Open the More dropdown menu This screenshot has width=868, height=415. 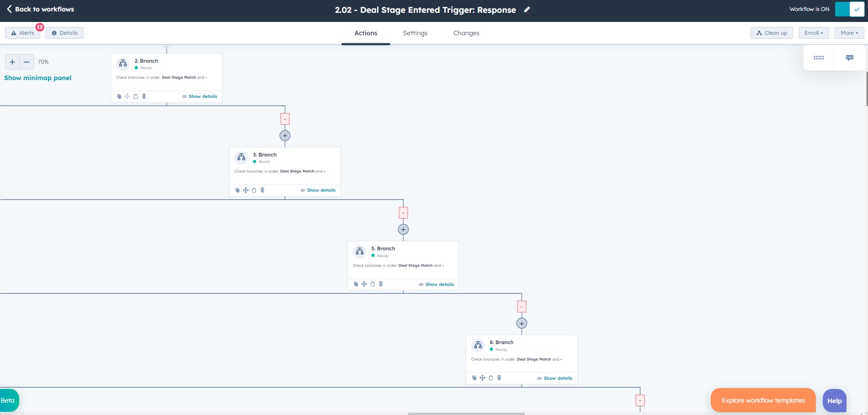click(848, 32)
